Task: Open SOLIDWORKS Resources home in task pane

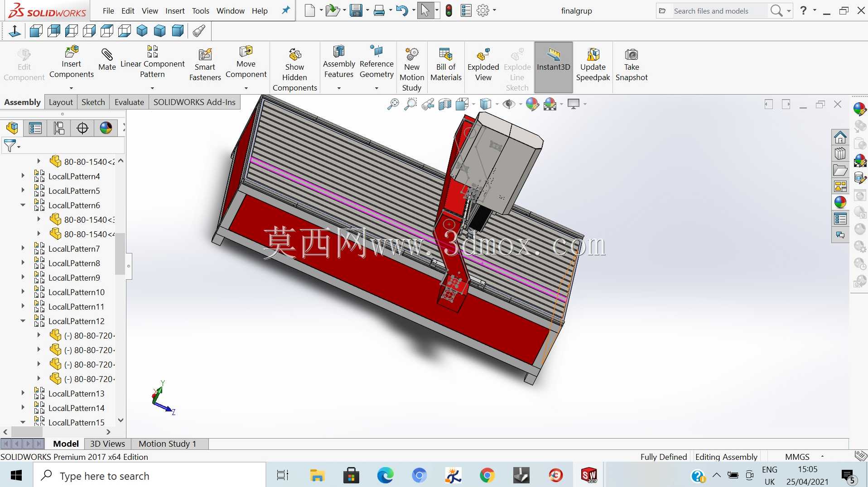Action: pyautogui.click(x=840, y=137)
